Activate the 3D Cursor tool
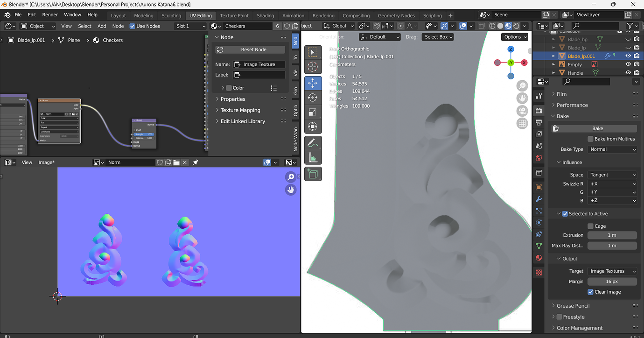The width and height of the screenshot is (644, 338). pyautogui.click(x=313, y=67)
